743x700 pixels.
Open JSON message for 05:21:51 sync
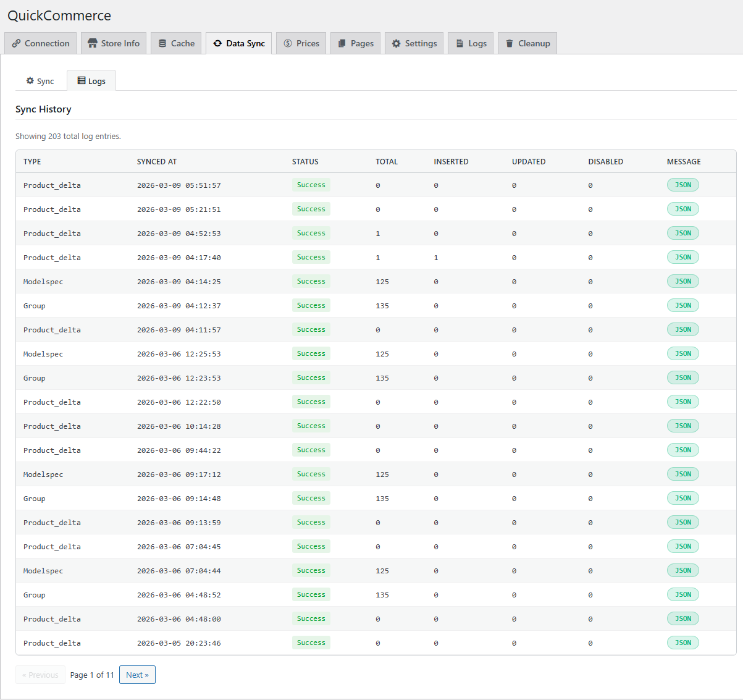pyautogui.click(x=683, y=209)
